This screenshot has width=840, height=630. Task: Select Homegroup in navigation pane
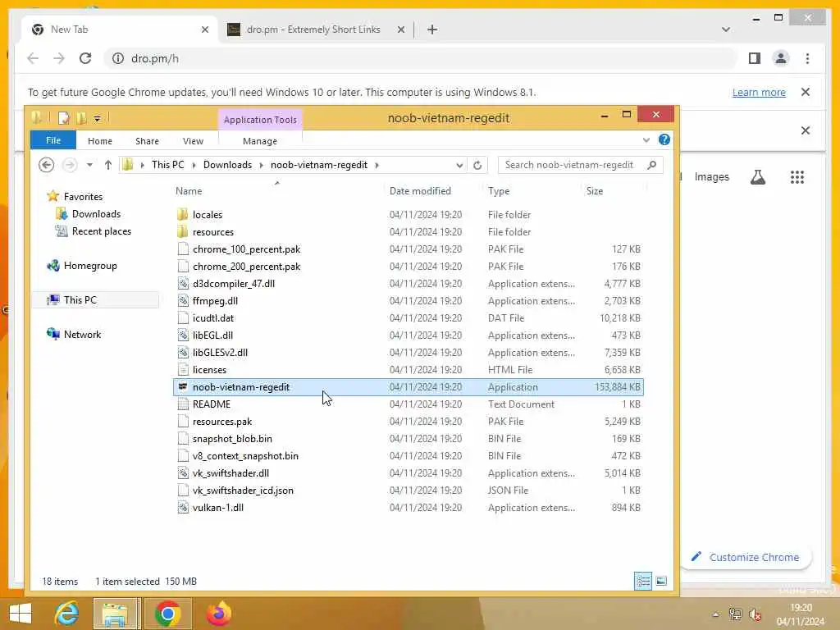(90, 266)
